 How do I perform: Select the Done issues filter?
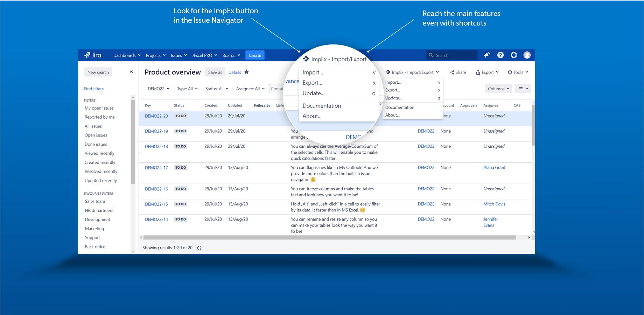click(96, 145)
